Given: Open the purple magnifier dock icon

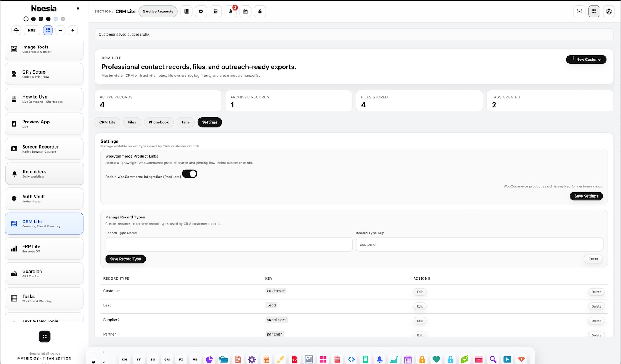Looking at the screenshot, I should (x=493, y=359).
